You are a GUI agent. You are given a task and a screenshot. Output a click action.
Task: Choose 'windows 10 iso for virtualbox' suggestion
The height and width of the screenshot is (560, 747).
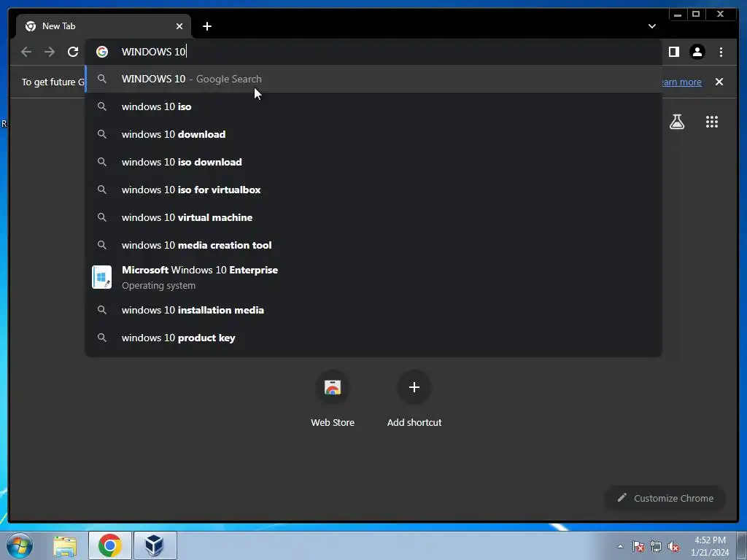pyautogui.click(x=373, y=190)
